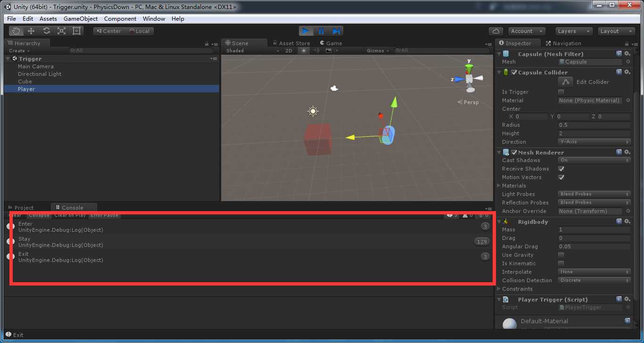
Task: Open Collision Detection dropdown
Action: 594,280
